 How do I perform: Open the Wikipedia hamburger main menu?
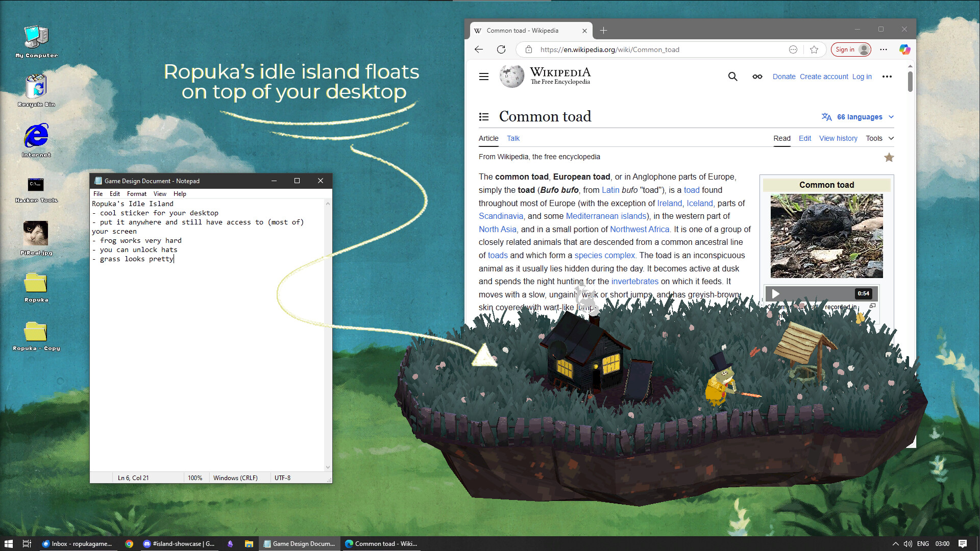point(484,76)
